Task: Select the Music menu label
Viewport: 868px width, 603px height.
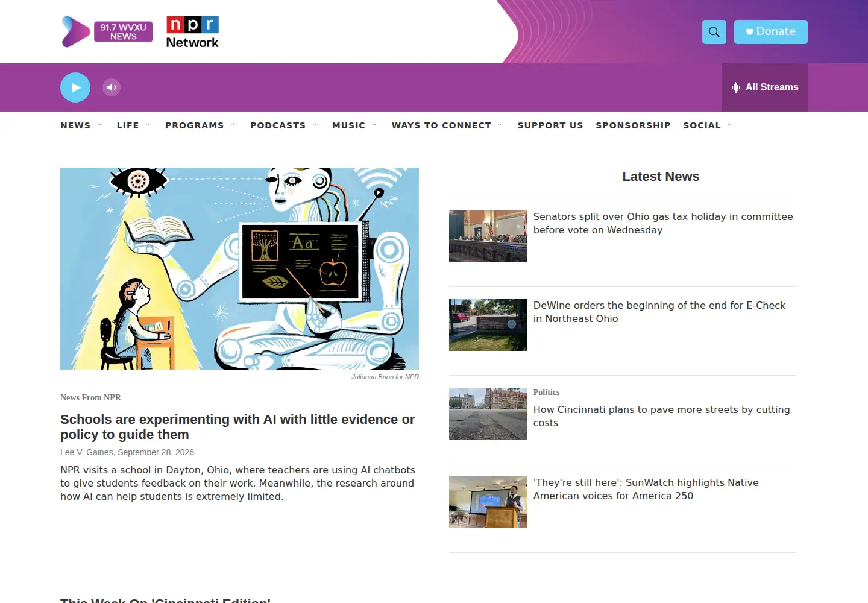Action: [348, 125]
